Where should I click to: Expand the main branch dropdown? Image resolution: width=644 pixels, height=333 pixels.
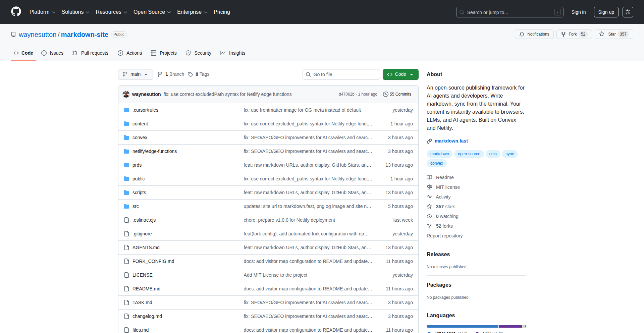[135, 74]
